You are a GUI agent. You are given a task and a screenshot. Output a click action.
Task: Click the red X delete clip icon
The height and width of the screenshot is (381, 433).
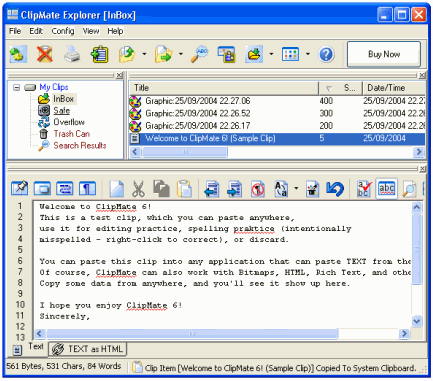click(x=44, y=54)
